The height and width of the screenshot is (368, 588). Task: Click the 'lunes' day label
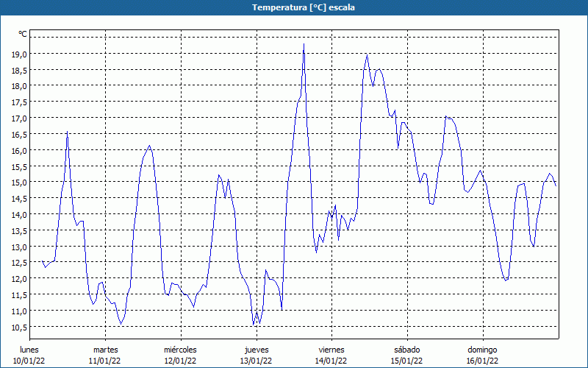[x=29, y=350]
